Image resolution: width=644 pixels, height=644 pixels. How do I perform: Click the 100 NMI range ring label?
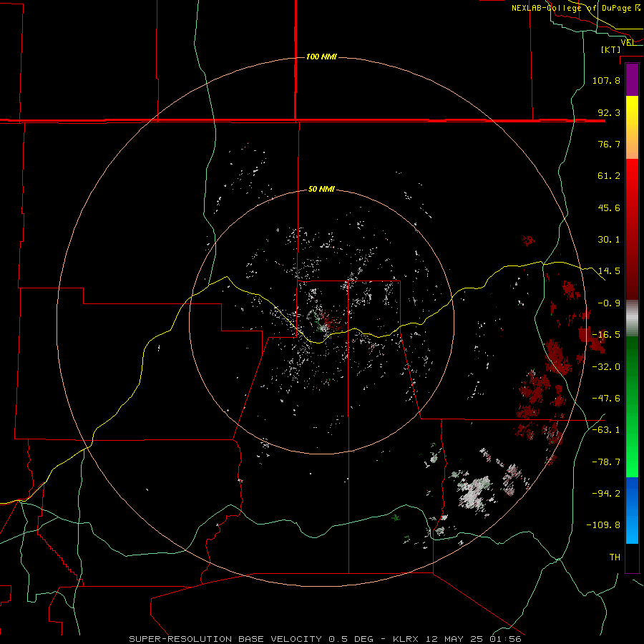[321, 57]
